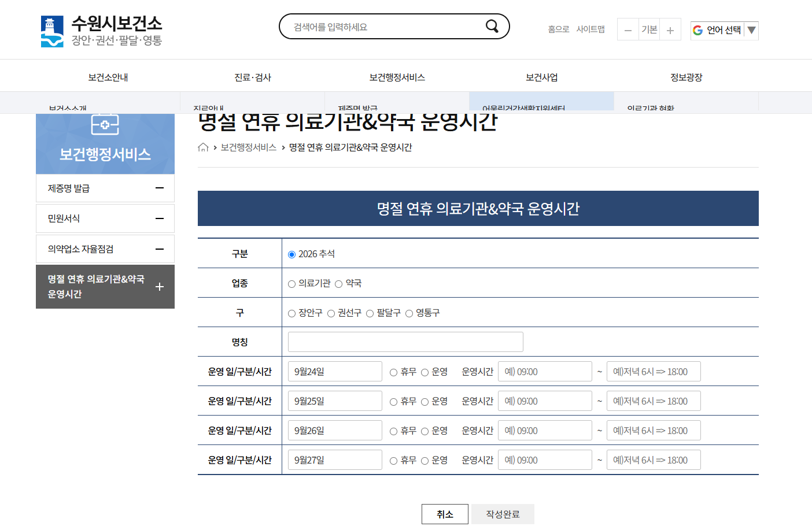Select 의료기관 business type radio

coord(292,284)
